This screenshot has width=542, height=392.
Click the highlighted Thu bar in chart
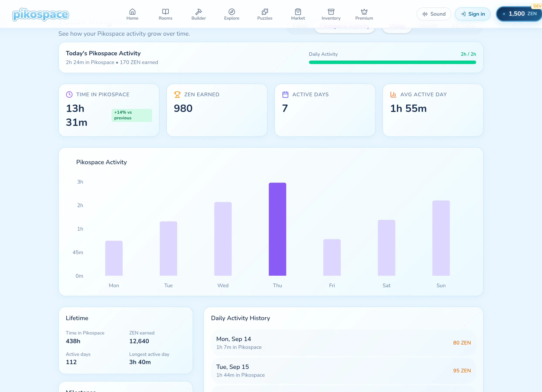277,229
